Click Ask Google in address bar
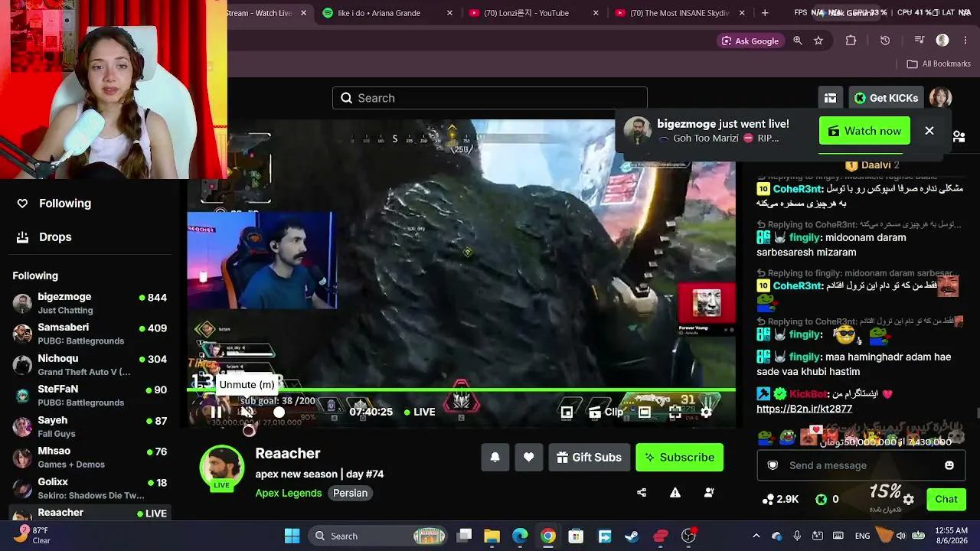The width and height of the screenshot is (980, 551). pos(750,41)
